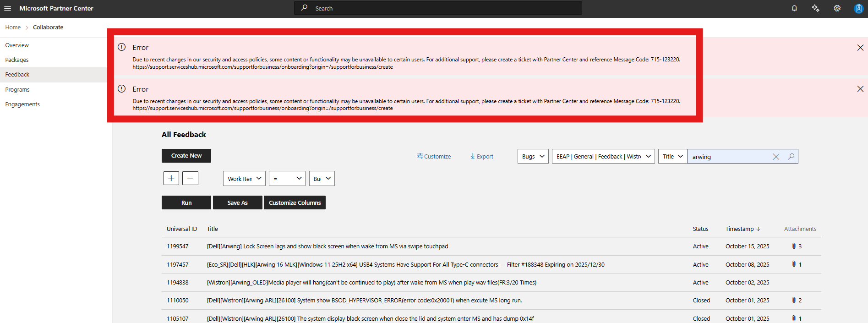Run the feedback search magnifier
The width and height of the screenshot is (868, 323).
coord(791,157)
